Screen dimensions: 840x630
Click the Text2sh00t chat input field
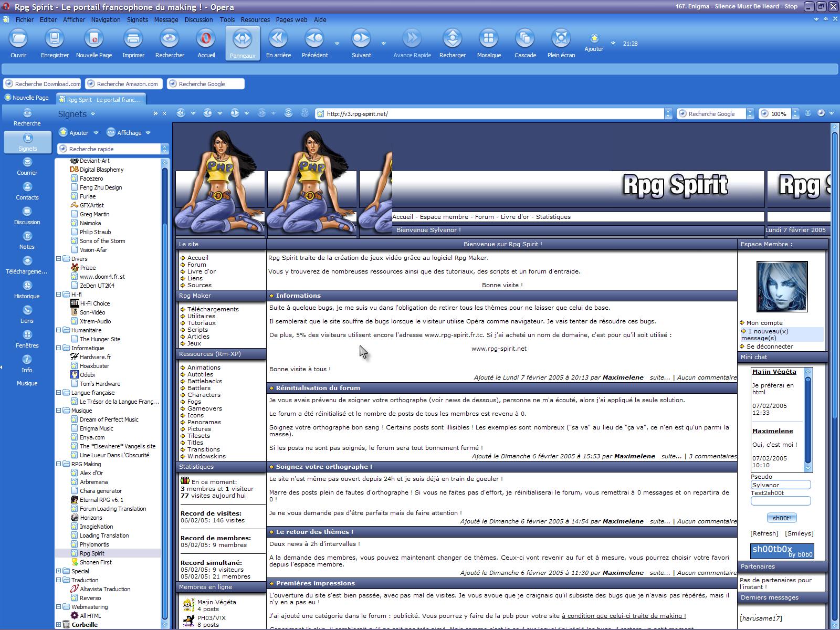pos(781,501)
